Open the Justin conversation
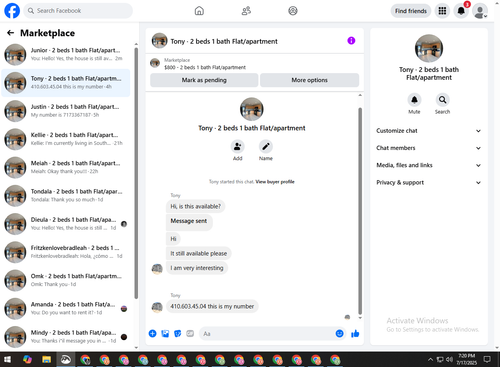The width and height of the screenshot is (500, 367). tap(66, 111)
